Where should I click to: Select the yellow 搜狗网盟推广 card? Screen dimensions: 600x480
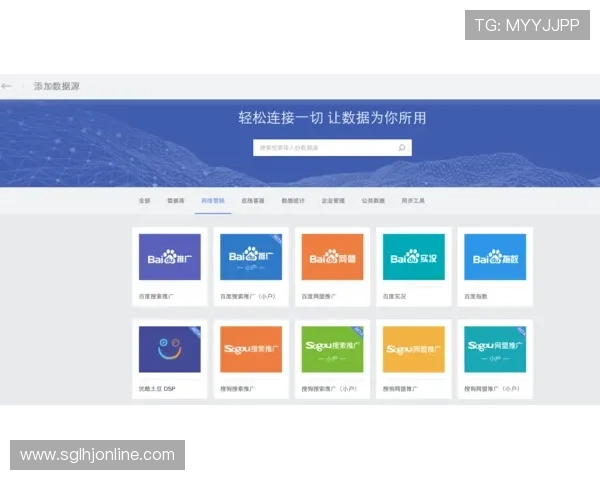point(414,359)
